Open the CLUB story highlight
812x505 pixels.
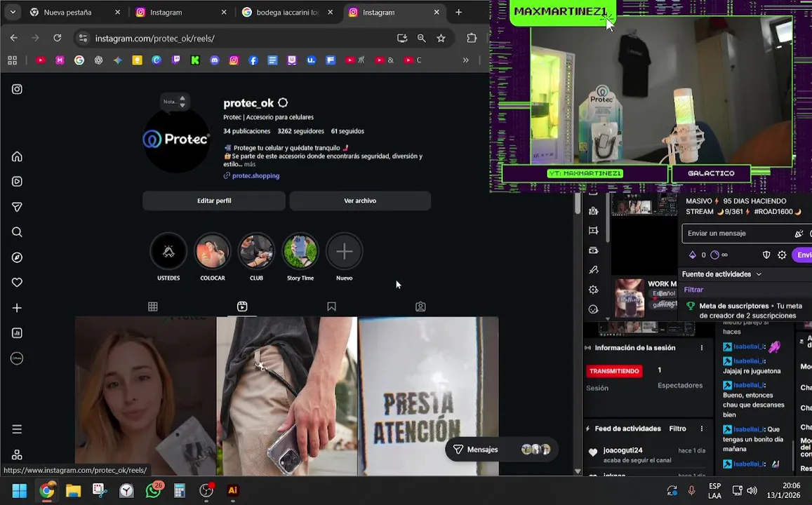click(256, 252)
